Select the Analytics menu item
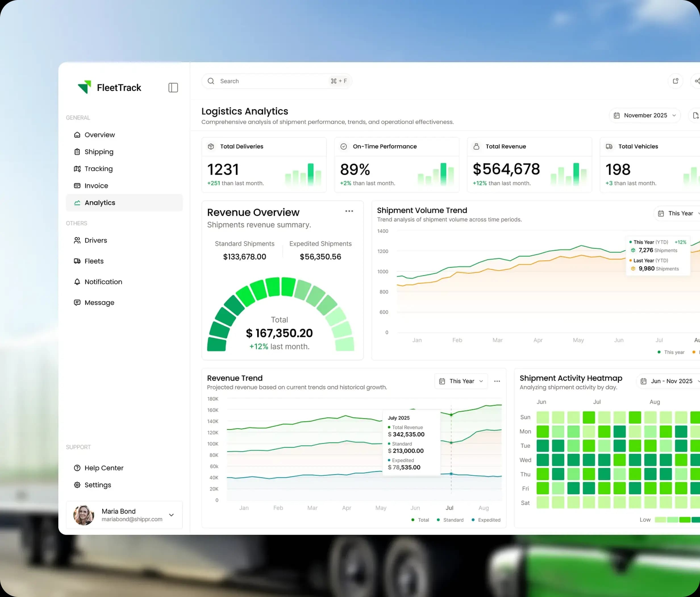Viewport: 700px width, 597px height. 124,202
